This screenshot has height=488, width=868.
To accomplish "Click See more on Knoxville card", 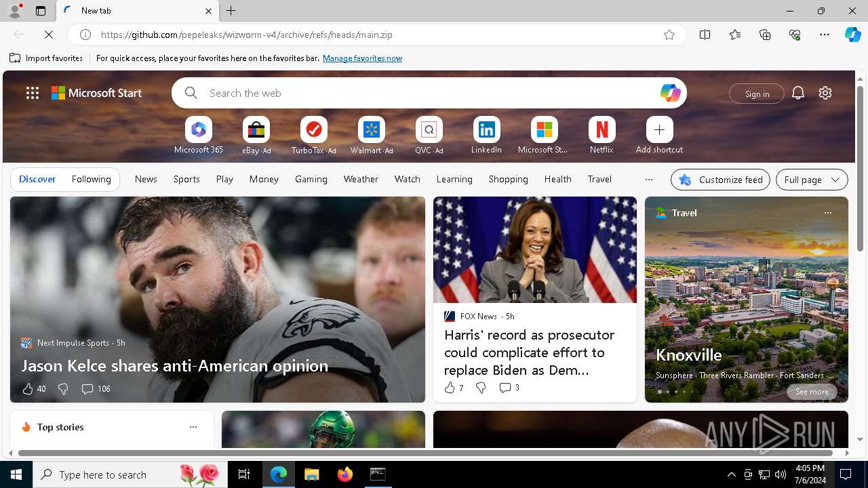I will click(x=812, y=392).
